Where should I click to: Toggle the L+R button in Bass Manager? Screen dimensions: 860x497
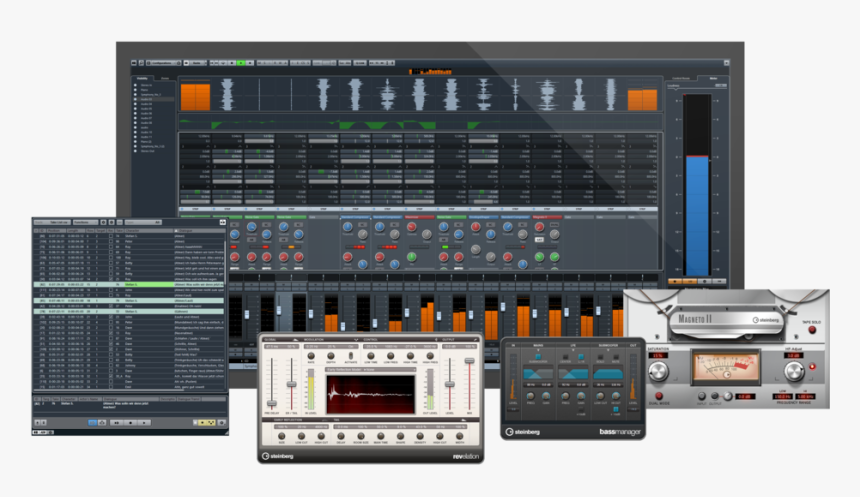(581, 357)
